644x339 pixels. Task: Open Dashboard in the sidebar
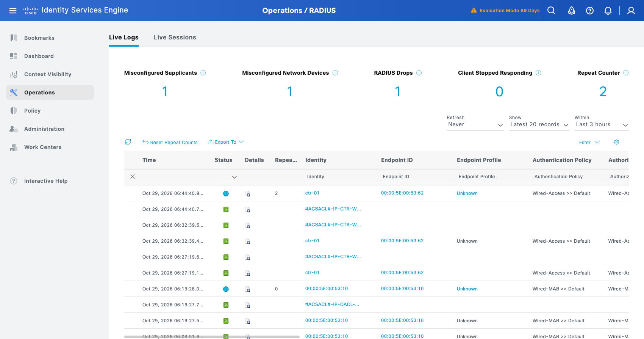click(50, 56)
